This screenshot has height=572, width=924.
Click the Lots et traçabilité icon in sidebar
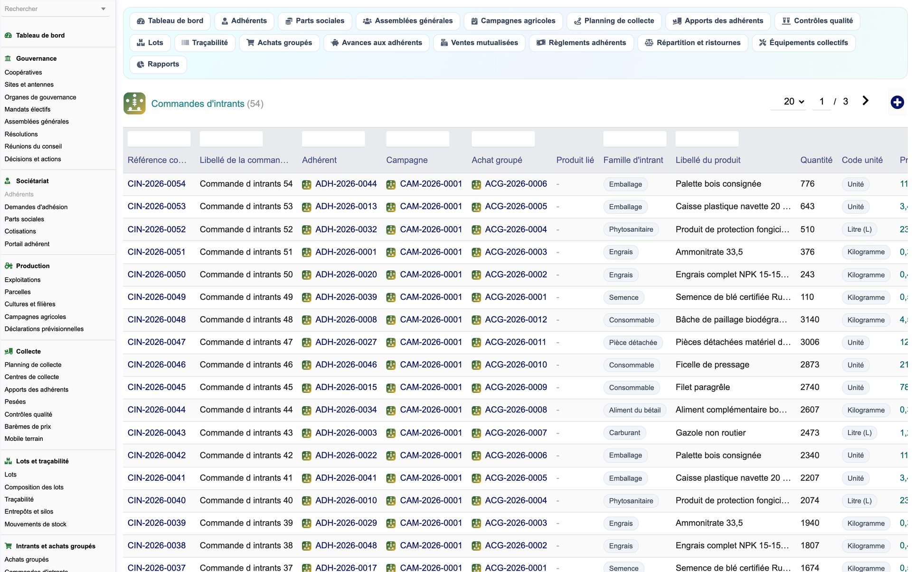(x=8, y=461)
